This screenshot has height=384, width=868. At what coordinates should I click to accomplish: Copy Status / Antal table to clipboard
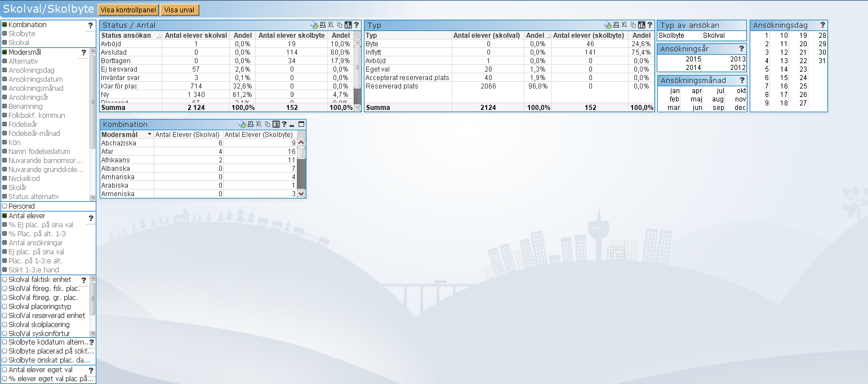click(x=340, y=25)
